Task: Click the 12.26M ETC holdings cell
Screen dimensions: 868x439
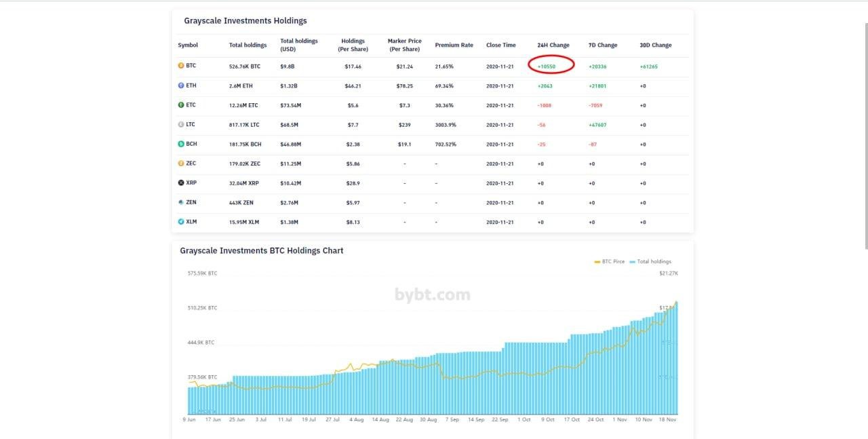Action: [x=243, y=105]
